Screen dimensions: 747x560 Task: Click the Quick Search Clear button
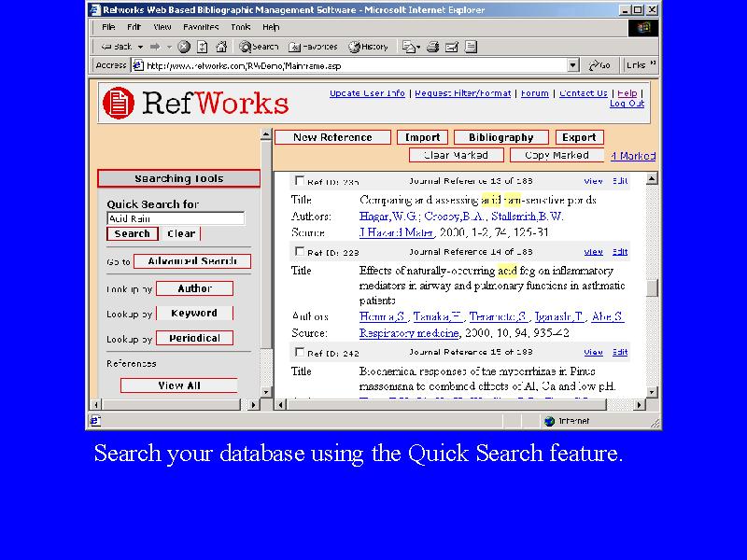pyautogui.click(x=181, y=234)
